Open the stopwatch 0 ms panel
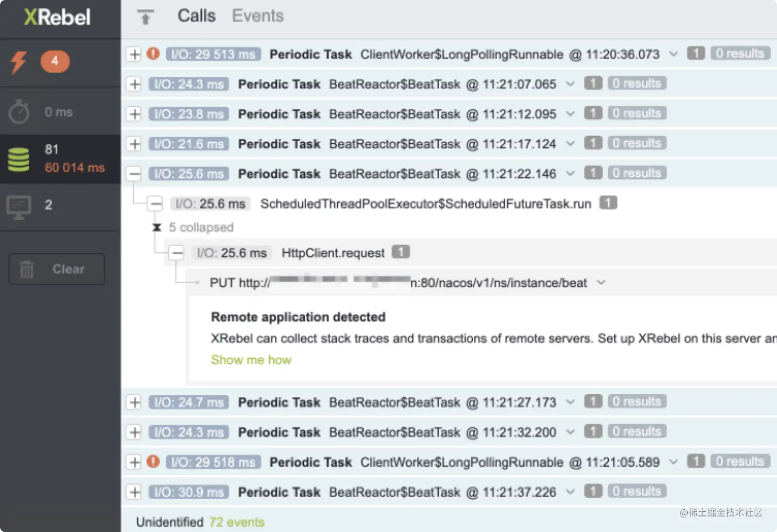777x532 pixels. [19, 111]
